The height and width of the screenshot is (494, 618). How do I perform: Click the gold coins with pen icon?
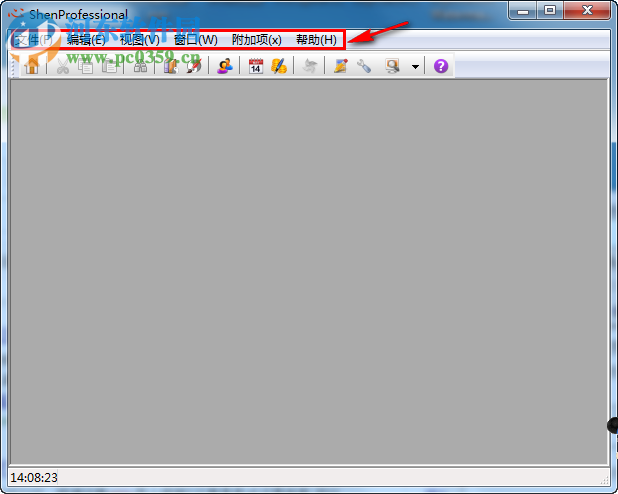pyautogui.click(x=279, y=66)
